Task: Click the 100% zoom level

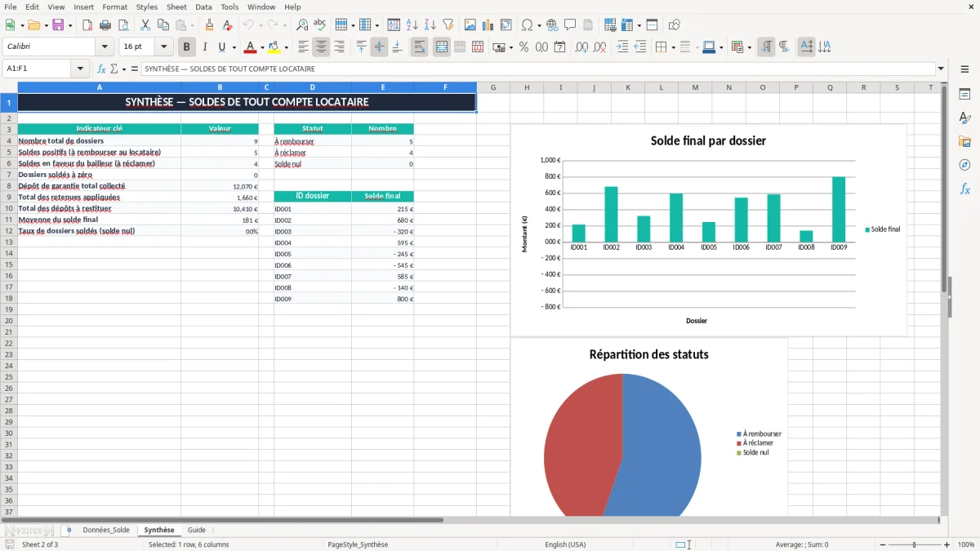Action: pyautogui.click(x=966, y=544)
